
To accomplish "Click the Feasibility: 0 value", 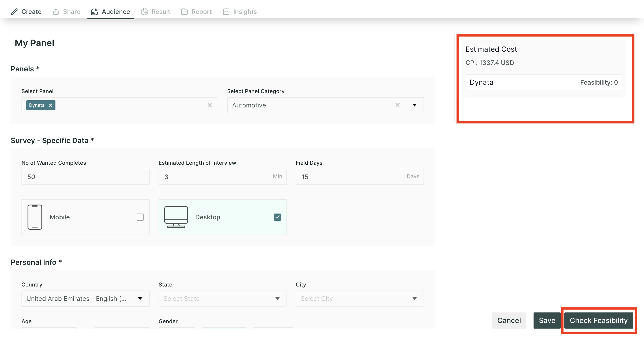I will 599,82.
